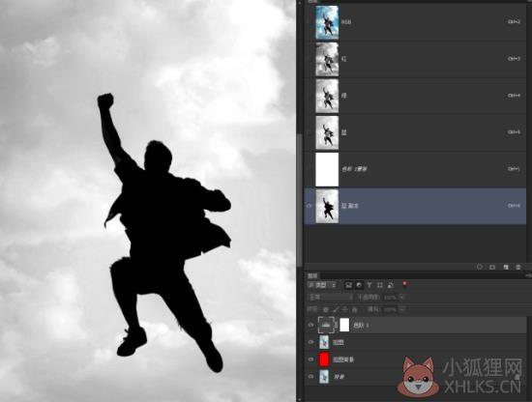
Task: Open the blend mode dropdown
Action: pyautogui.click(x=331, y=298)
